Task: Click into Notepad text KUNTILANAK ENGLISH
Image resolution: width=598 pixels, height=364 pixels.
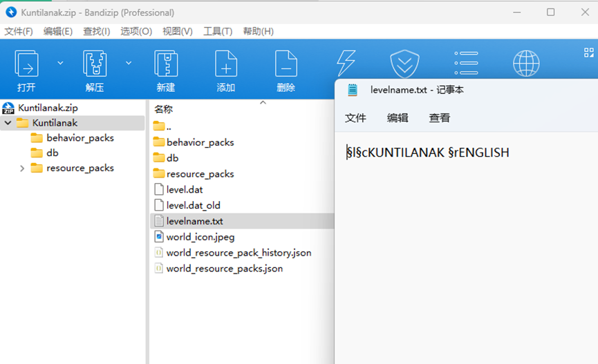Action: click(x=427, y=153)
